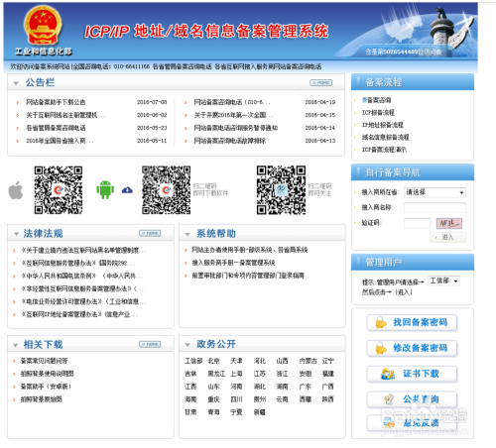The image size is (496, 448).
Task: Click the captcha verification image
Action: [x=449, y=223]
